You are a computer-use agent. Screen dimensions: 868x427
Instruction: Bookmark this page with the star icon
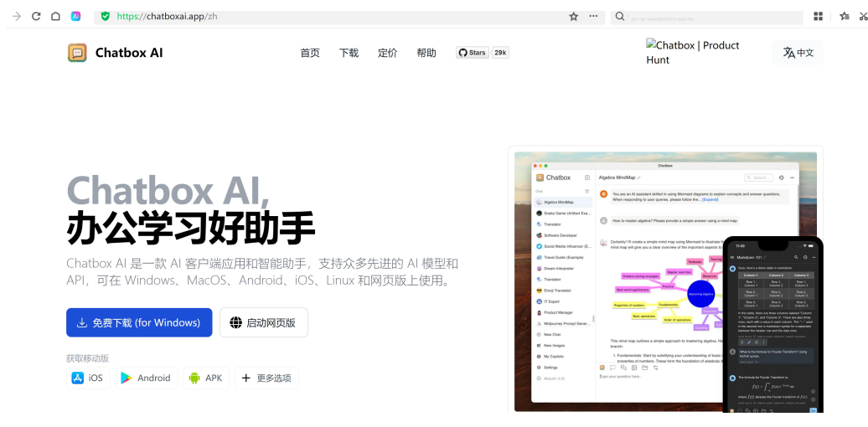574,16
